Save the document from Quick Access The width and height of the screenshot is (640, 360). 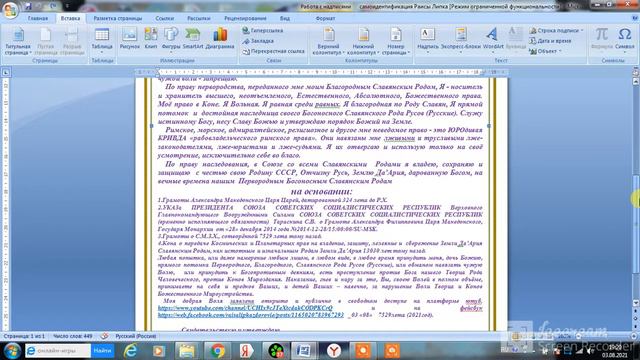click(28, 6)
